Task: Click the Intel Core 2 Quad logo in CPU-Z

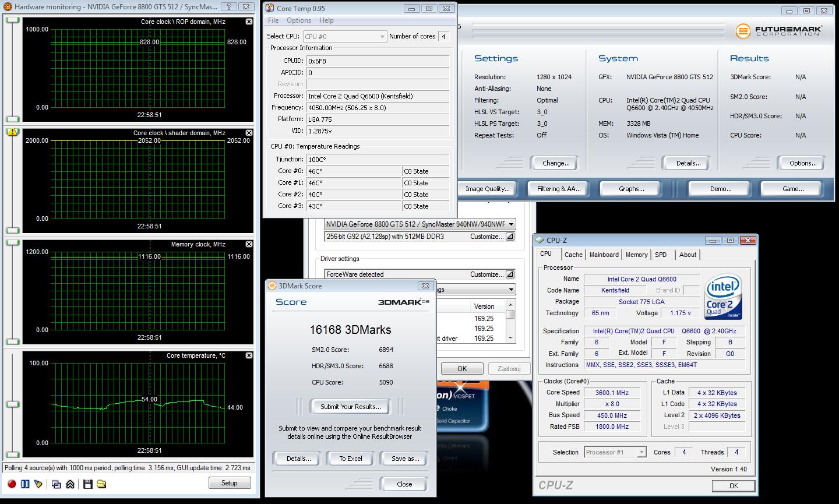Action: pos(724,298)
